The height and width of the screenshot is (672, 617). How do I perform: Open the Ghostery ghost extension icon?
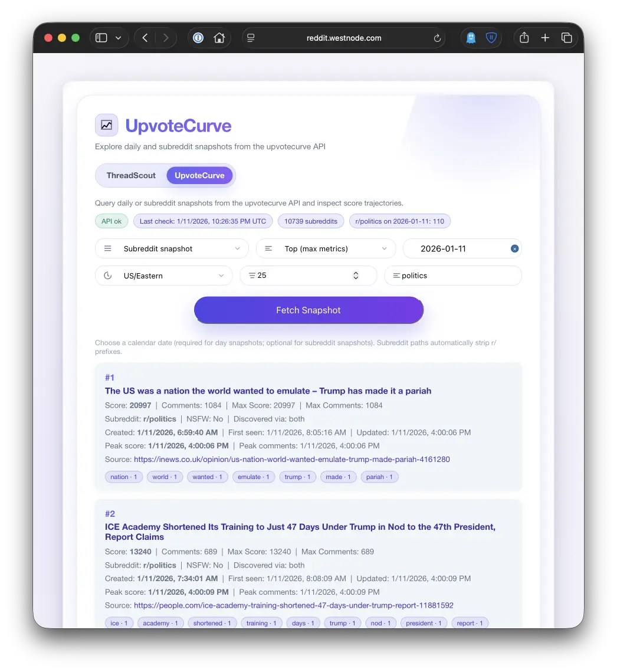tap(471, 38)
